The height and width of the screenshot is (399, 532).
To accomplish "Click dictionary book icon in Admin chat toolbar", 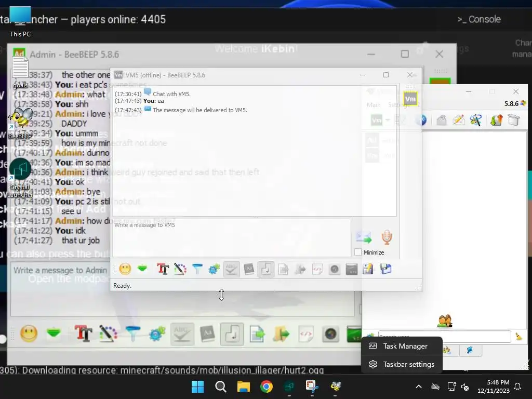I will [207, 334].
